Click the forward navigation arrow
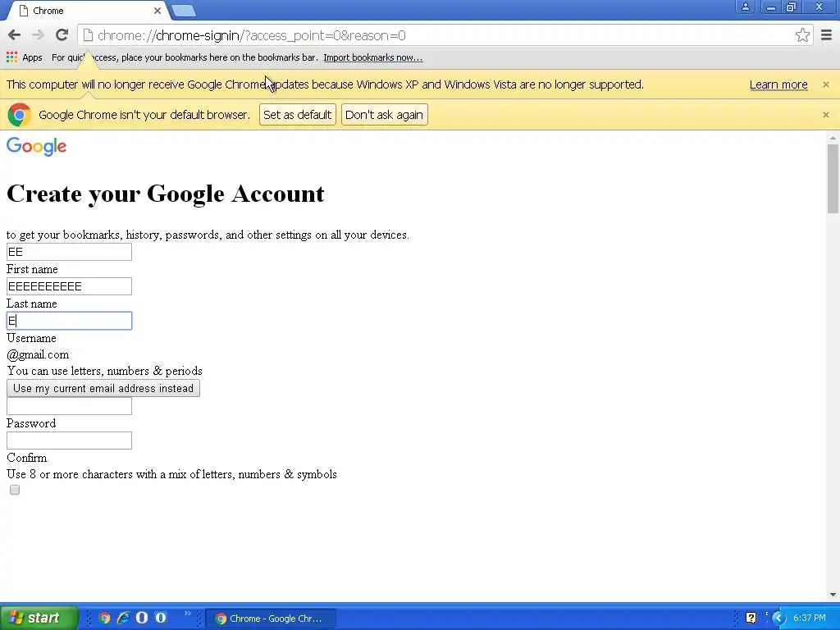This screenshot has height=630, width=840. pyautogui.click(x=38, y=35)
